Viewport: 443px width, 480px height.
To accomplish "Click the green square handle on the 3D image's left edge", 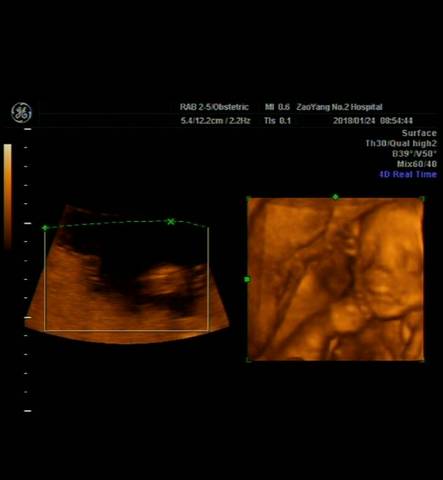I will click(247, 279).
